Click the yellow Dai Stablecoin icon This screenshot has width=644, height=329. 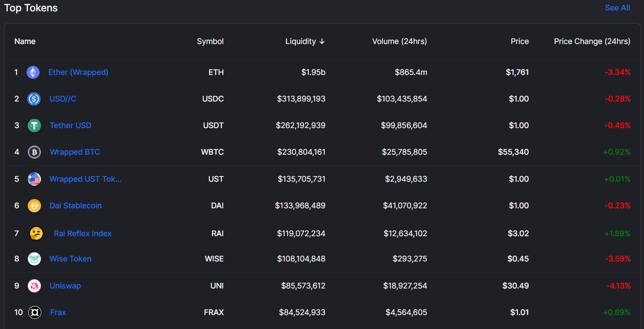tap(34, 206)
